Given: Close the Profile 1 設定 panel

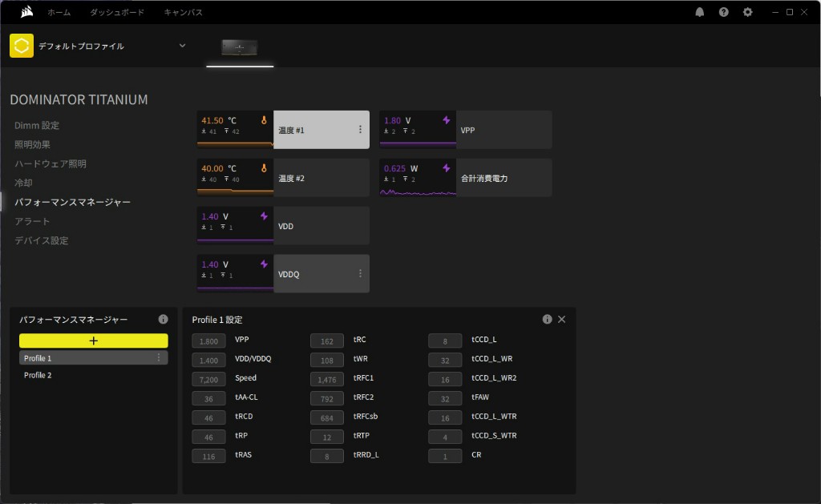Looking at the screenshot, I should [561, 319].
